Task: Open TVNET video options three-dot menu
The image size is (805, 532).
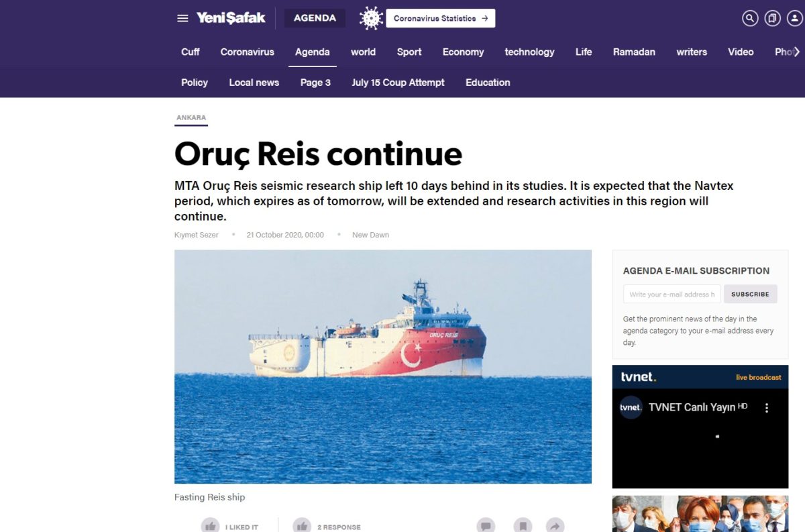Action: pyautogui.click(x=767, y=407)
